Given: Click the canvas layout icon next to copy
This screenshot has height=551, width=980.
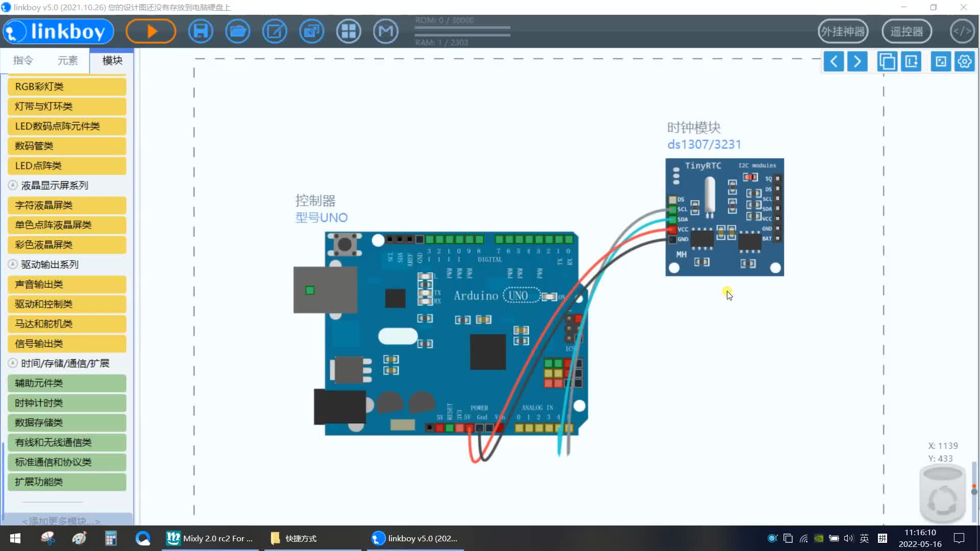Looking at the screenshot, I should tap(911, 62).
